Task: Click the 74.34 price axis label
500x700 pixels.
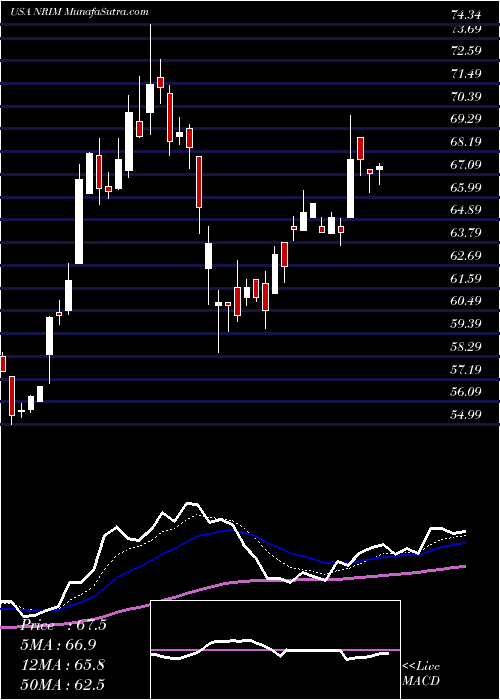Action: (466, 15)
